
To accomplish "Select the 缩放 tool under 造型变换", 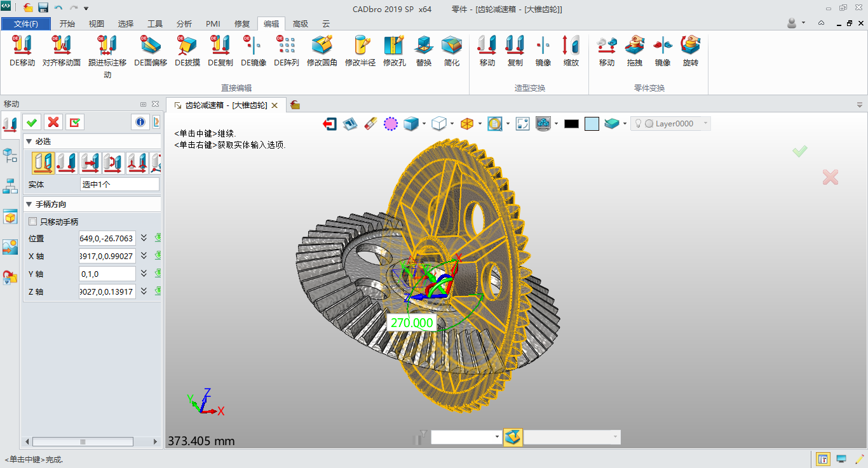I will 571,51.
